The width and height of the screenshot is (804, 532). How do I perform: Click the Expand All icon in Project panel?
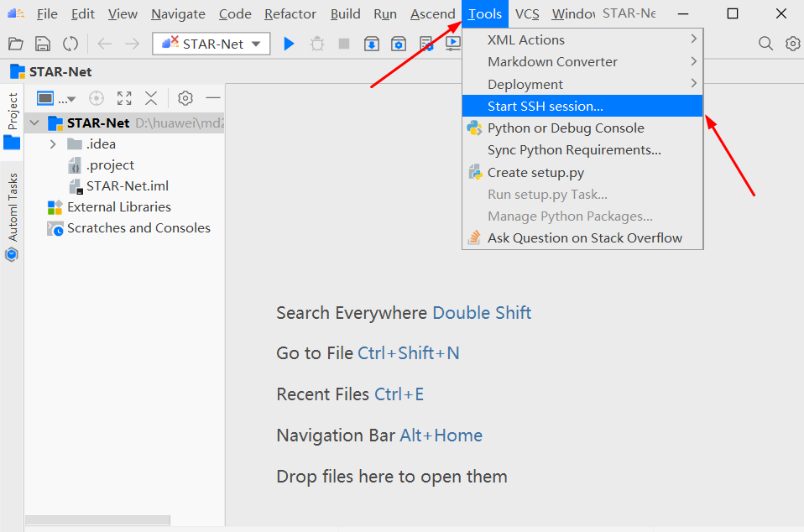(x=124, y=98)
